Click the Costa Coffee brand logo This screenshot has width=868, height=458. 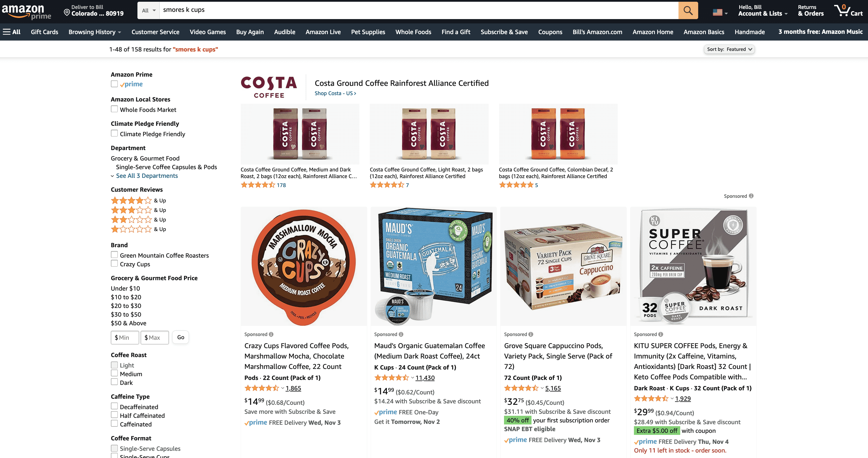(269, 87)
